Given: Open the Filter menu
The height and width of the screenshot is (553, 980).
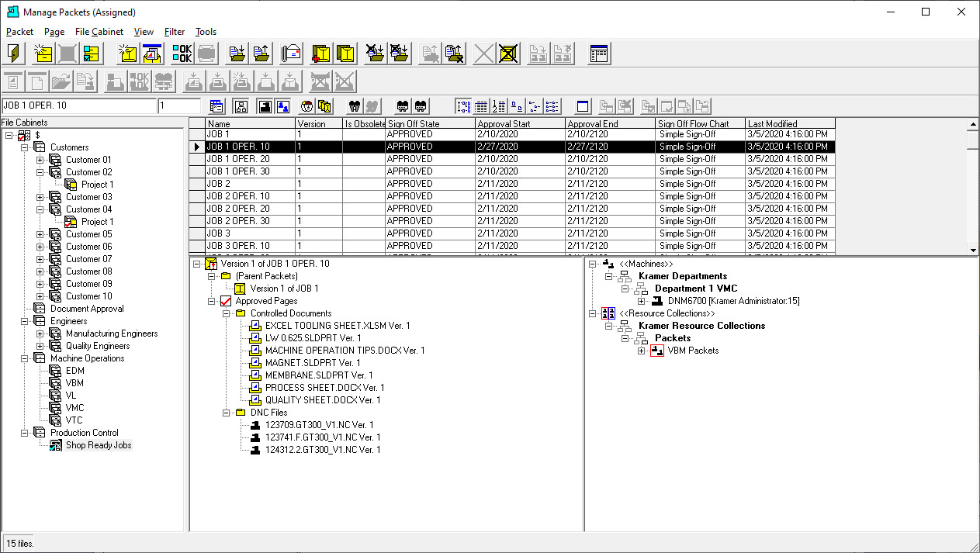Looking at the screenshot, I should [175, 32].
